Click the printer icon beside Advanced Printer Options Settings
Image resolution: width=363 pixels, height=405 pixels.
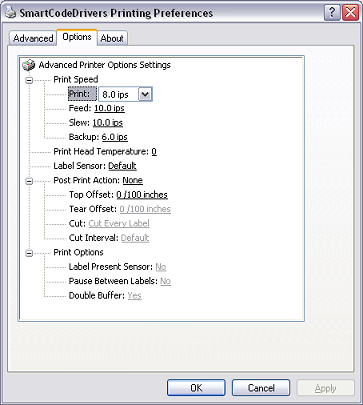coord(29,65)
